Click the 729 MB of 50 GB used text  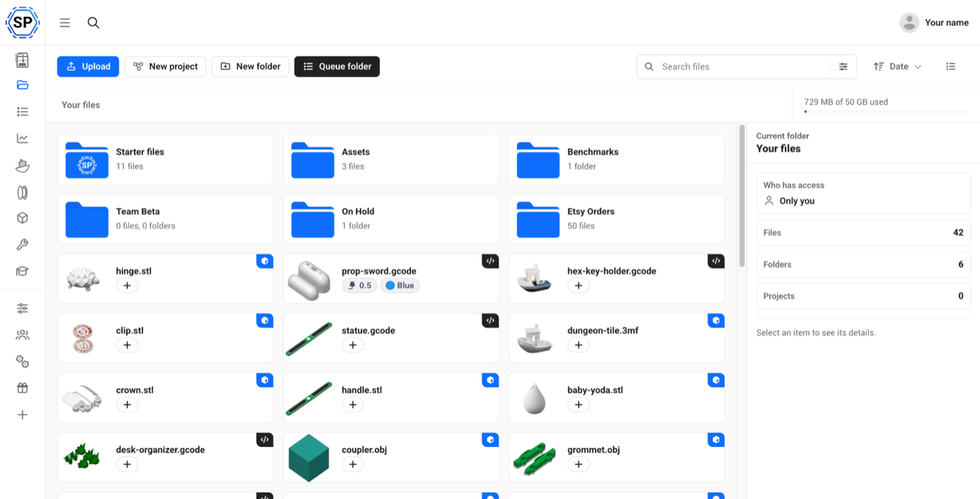[x=846, y=102]
